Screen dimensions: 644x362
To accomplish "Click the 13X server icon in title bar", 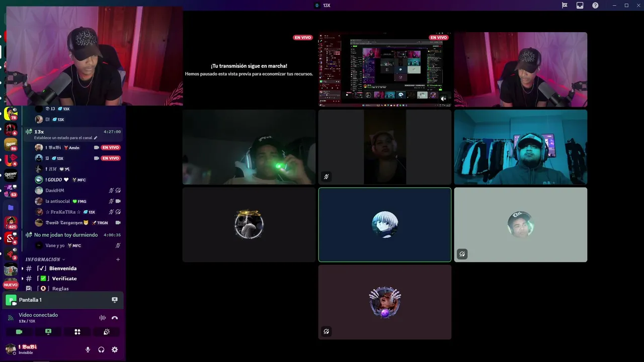I will (x=317, y=5).
